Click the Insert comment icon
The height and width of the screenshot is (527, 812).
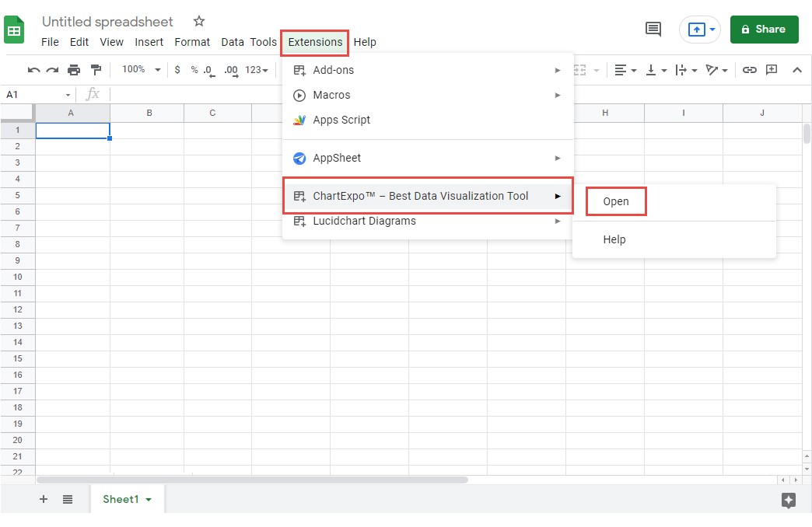pos(772,70)
